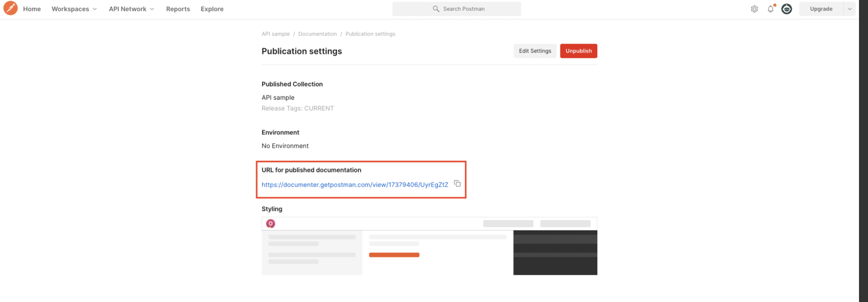Go to Home
The width and height of the screenshot is (868, 302).
pos(32,9)
